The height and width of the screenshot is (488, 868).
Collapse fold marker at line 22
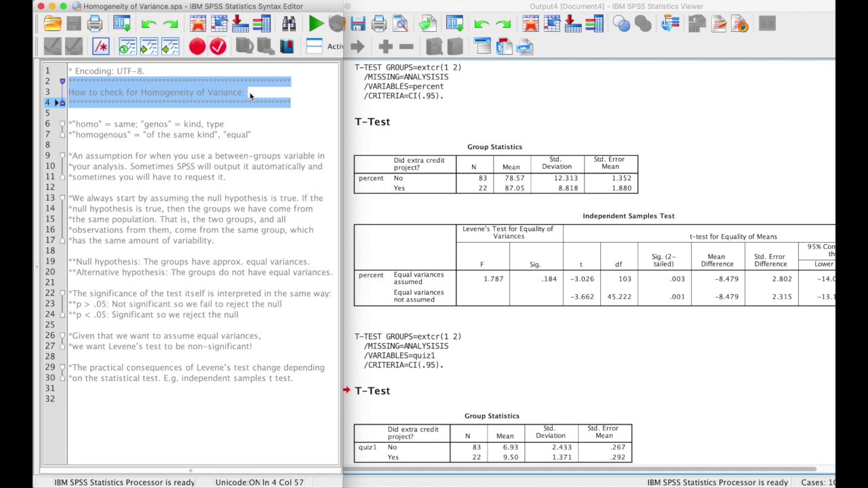(x=62, y=293)
